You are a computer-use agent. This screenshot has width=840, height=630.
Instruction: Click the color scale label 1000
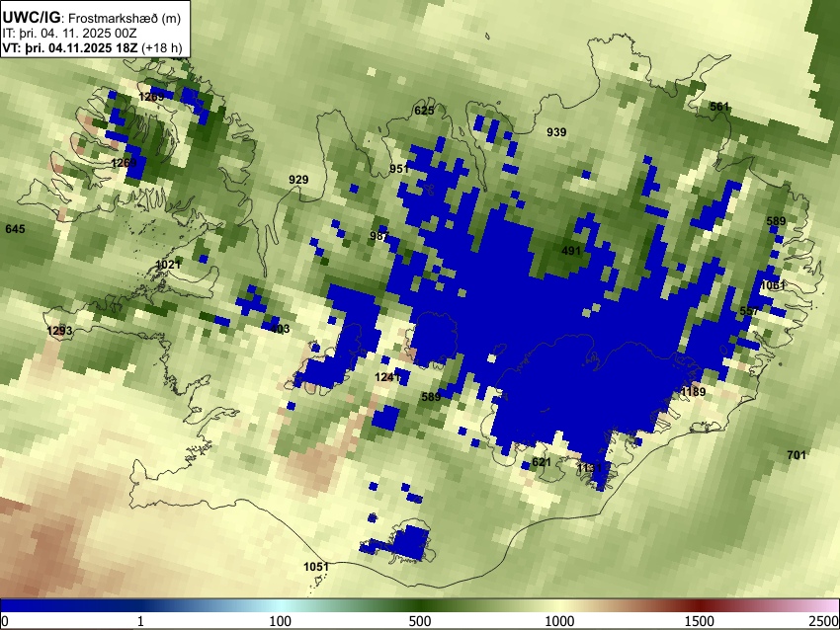click(x=559, y=621)
